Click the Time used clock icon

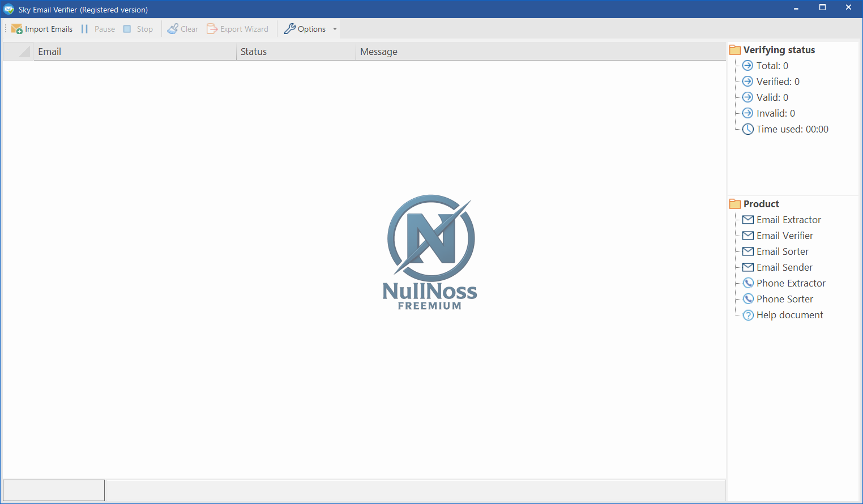coord(748,129)
